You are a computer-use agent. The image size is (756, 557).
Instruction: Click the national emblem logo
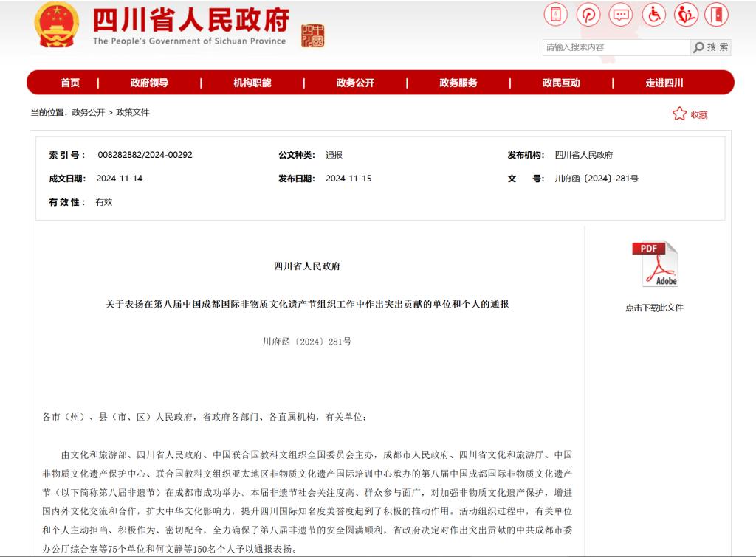[x=56, y=25]
